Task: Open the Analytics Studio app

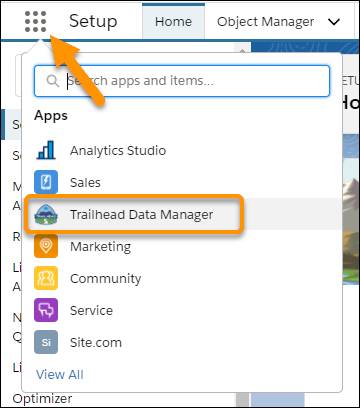Action: (118, 150)
